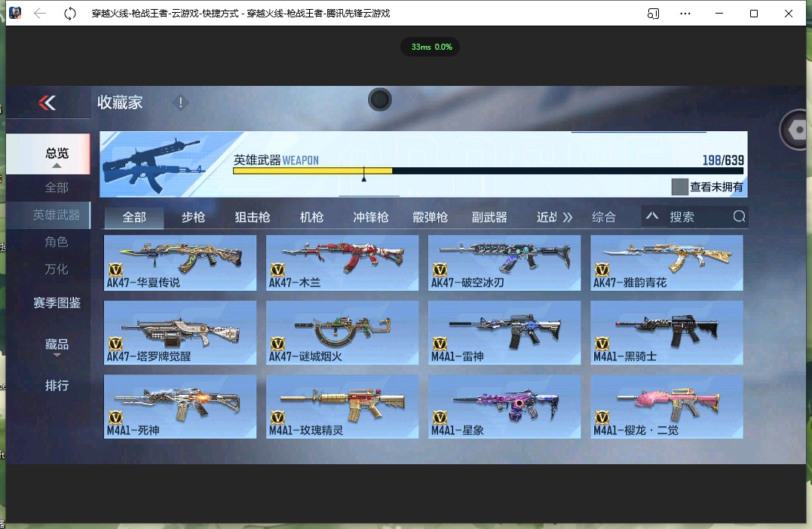Click the 198/639 collection count
This screenshot has width=812, height=529.
click(x=723, y=161)
